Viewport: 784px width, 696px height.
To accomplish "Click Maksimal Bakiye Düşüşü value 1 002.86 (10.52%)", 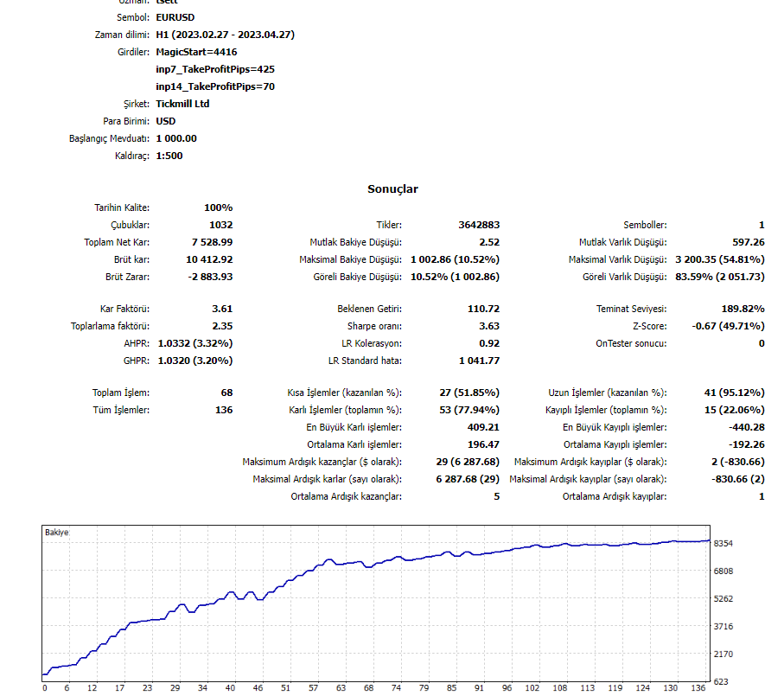I will tap(455, 259).
